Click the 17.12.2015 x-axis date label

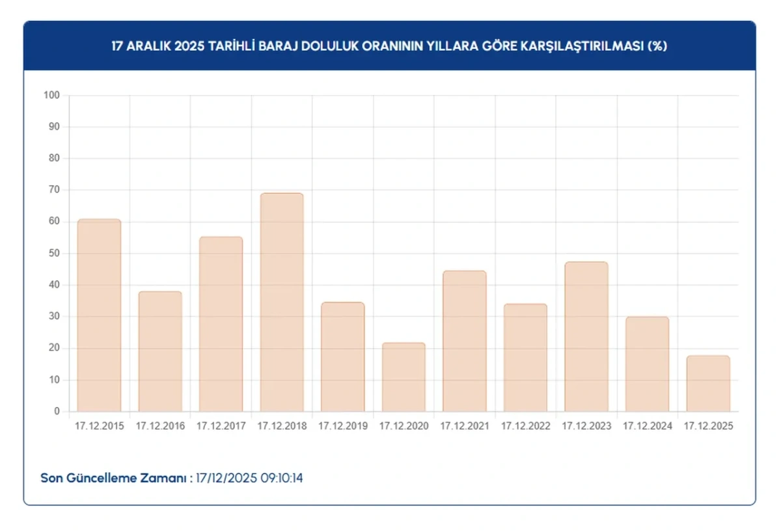(99, 426)
